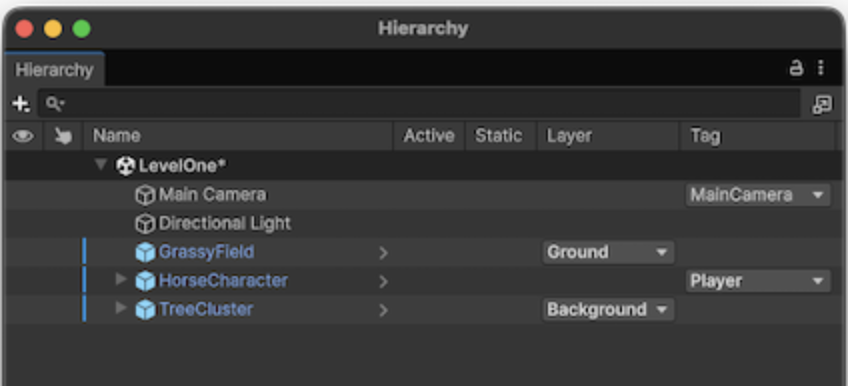This screenshot has height=386, width=848.
Task: Click the Name column header
Action: (117, 136)
